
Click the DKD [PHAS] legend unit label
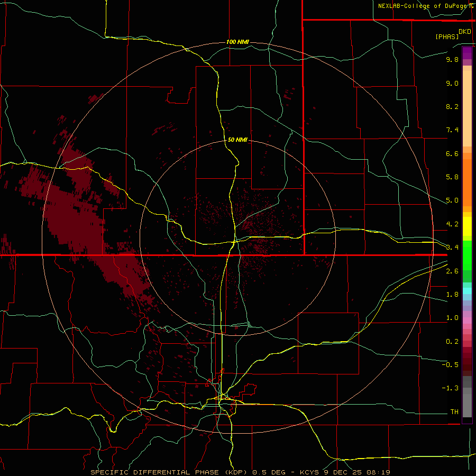tap(453, 34)
